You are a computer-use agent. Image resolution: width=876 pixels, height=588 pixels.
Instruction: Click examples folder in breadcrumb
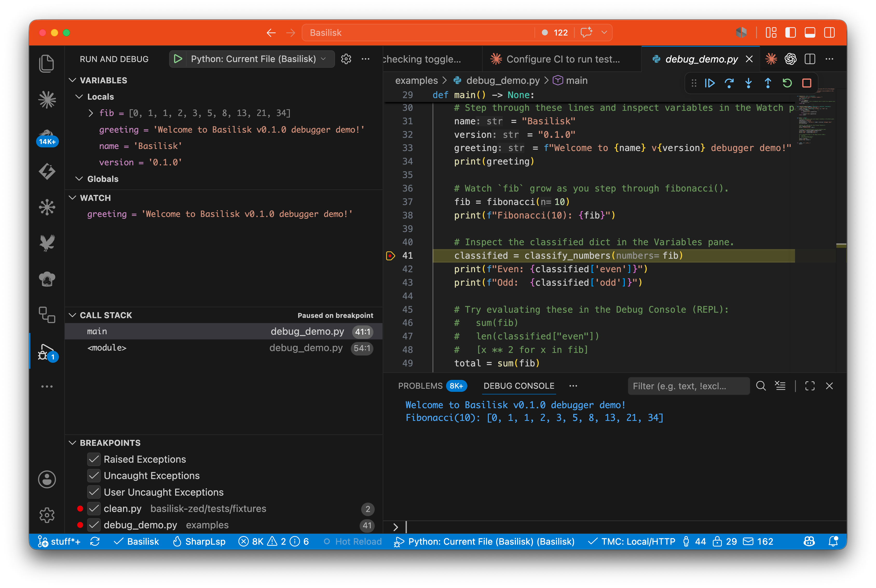(416, 80)
